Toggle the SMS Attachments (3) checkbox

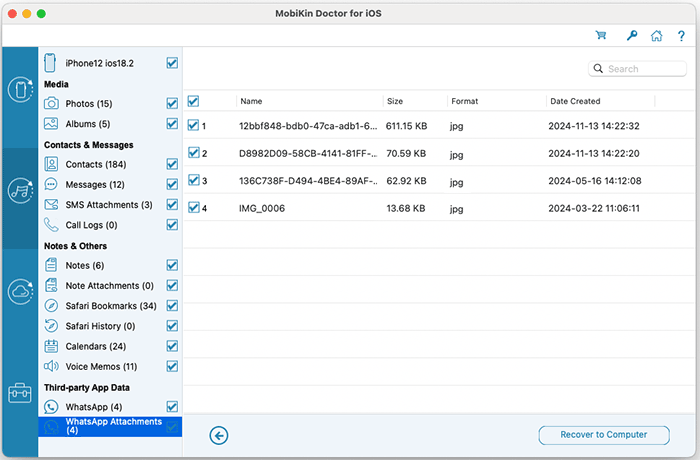(172, 205)
